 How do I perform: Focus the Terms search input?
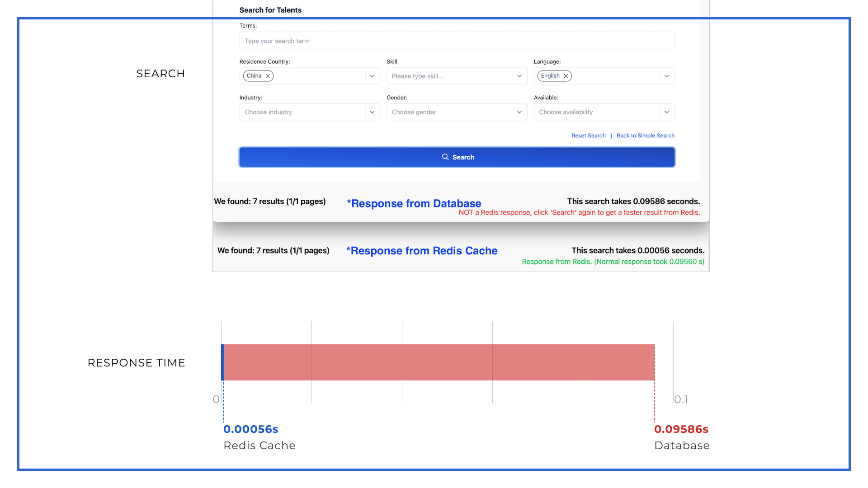[x=457, y=41]
